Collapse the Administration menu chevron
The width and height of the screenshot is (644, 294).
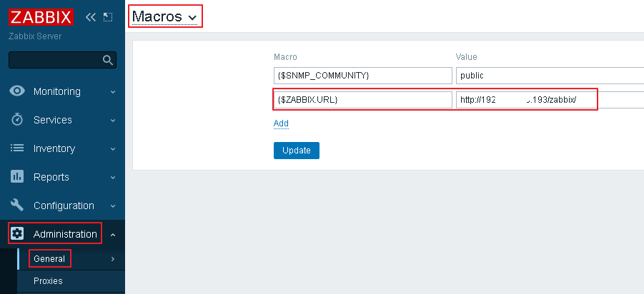pyautogui.click(x=113, y=235)
